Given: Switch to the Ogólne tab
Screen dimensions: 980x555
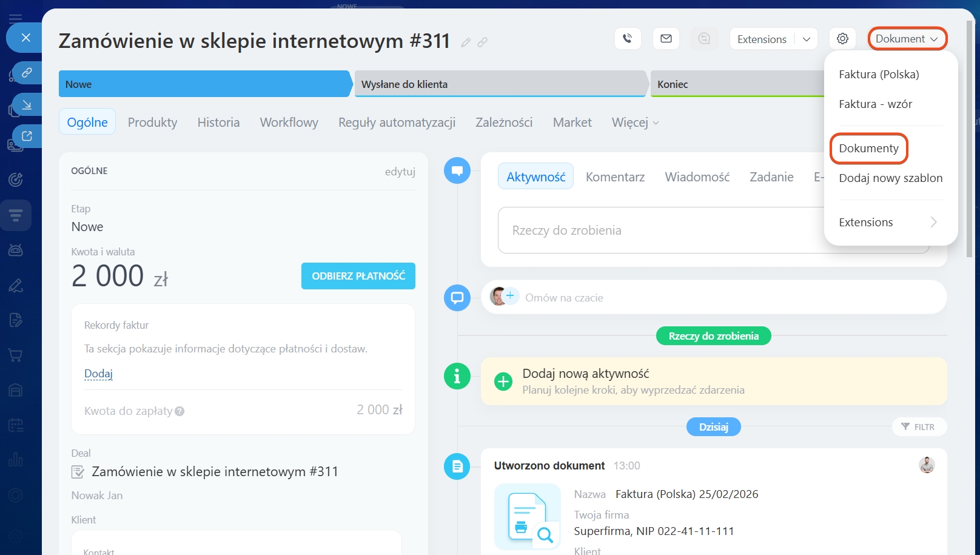Looking at the screenshot, I should 87,122.
